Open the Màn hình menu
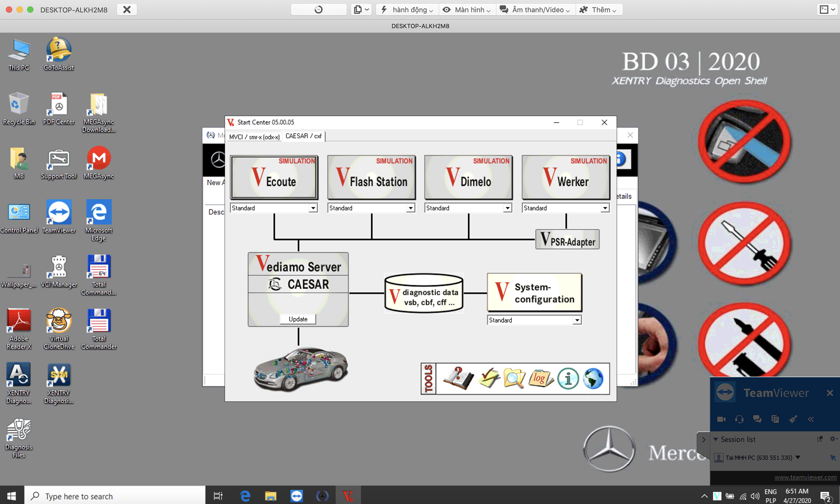This screenshot has width=840, height=504. coord(467,9)
